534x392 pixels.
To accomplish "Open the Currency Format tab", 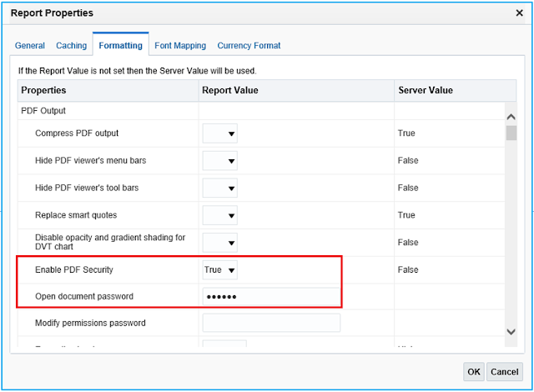I will click(249, 46).
